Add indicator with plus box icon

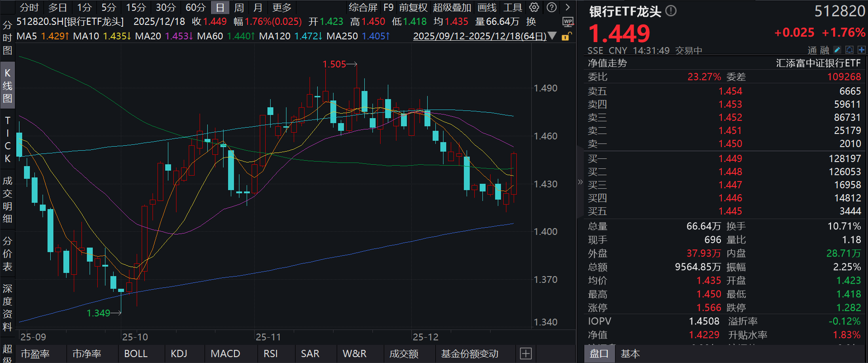pos(525,353)
